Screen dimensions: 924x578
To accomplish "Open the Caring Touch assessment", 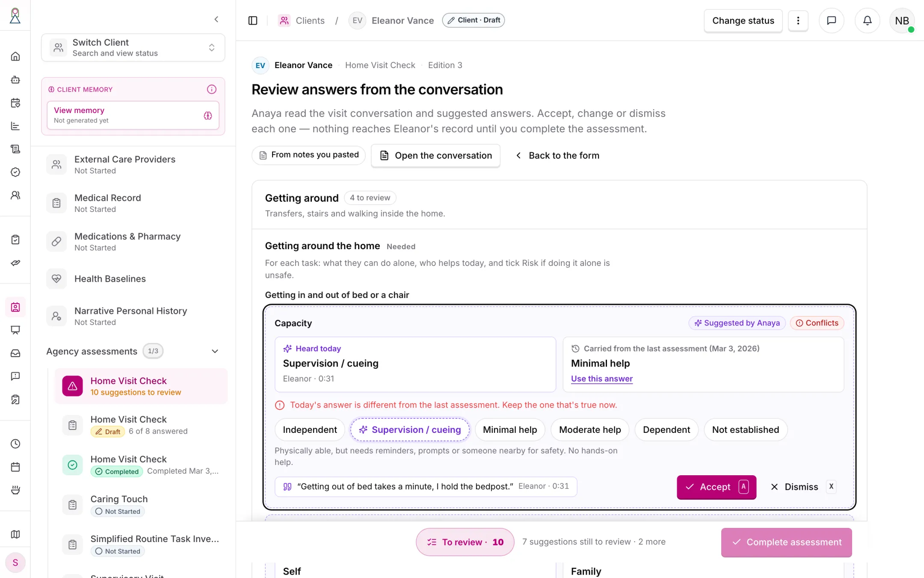I will click(141, 505).
